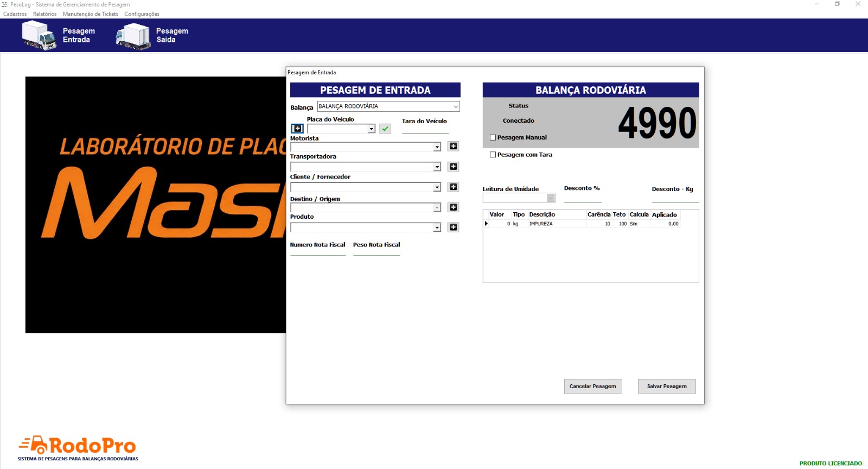
Task: Click the Calcula column header
Action: [x=639, y=214]
